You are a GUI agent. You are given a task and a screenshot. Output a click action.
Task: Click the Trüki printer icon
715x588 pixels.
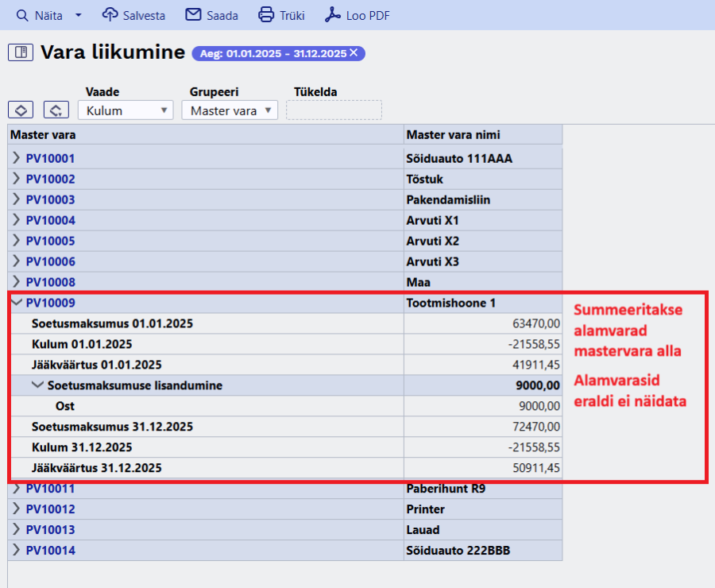point(266,14)
